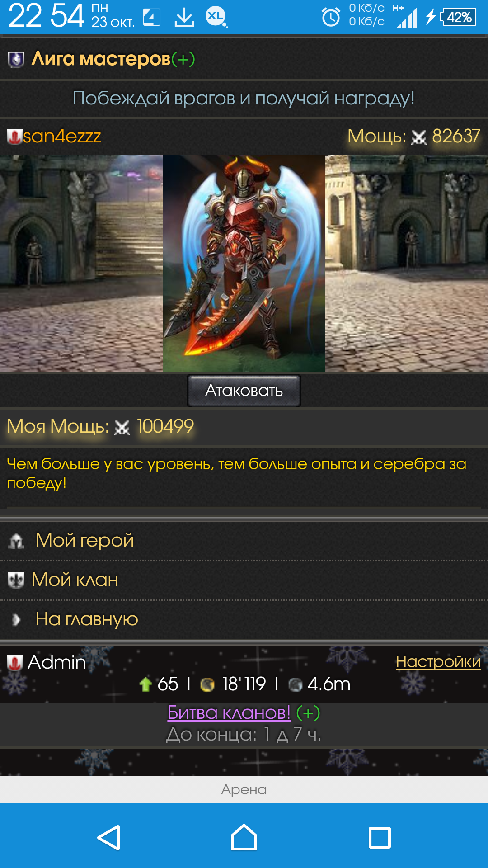Image resolution: width=488 pixels, height=868 pixels.
Task: Tap Android home navigation button
Action: (x=244, y=838)
